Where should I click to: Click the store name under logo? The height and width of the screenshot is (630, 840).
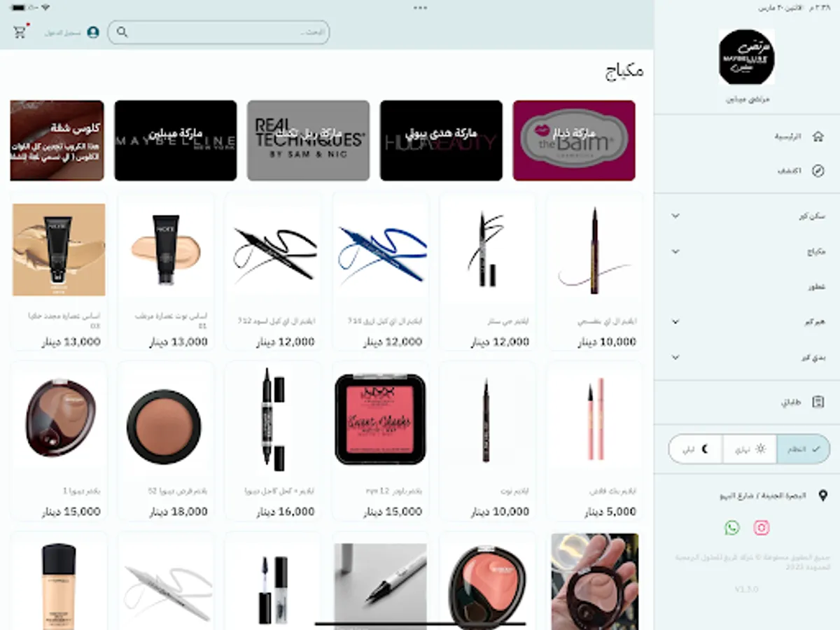[747, 99]
